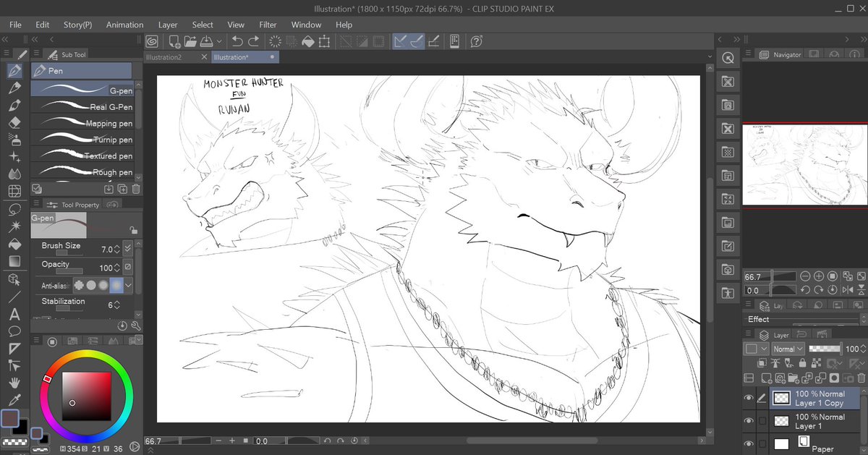The image size is (868, 455).
Task: Select the Object operation tool
Action: click(x=14, y=279)
